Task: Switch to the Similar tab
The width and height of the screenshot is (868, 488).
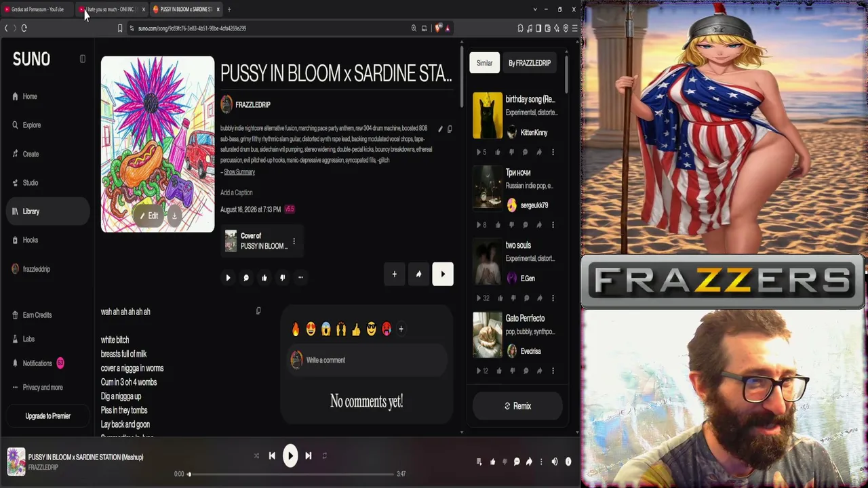Action: click(484, 63)
